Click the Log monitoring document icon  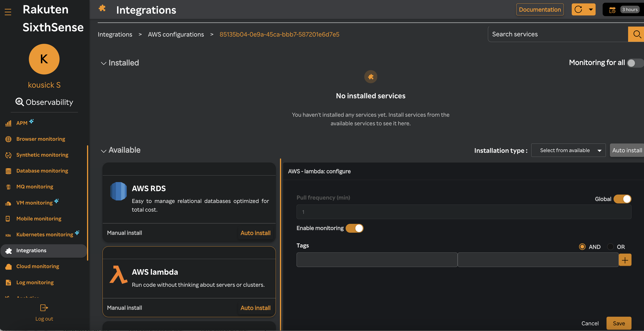coord(8,282)
